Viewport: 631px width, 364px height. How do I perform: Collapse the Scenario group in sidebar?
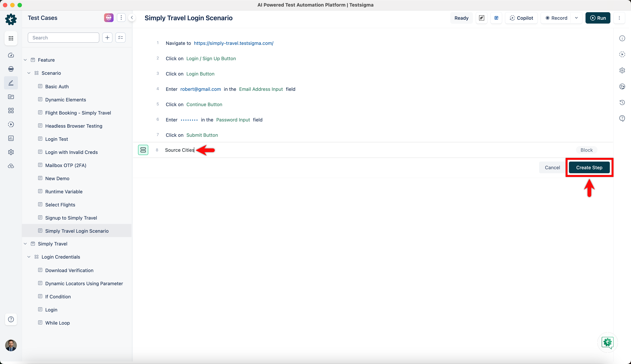coord(29,73)
